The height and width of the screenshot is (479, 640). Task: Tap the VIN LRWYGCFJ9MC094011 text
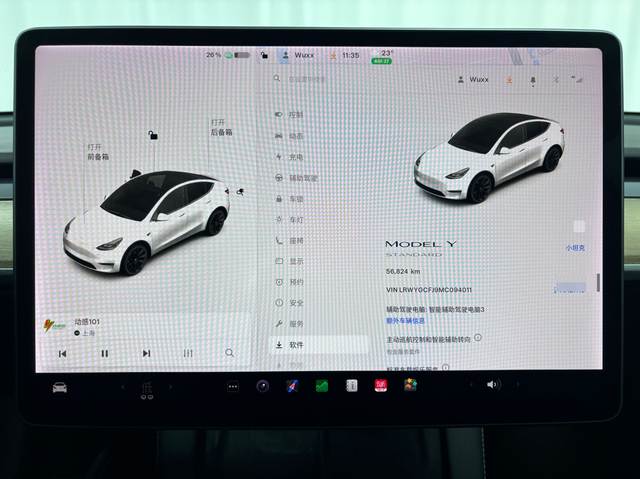click(429, 290)
